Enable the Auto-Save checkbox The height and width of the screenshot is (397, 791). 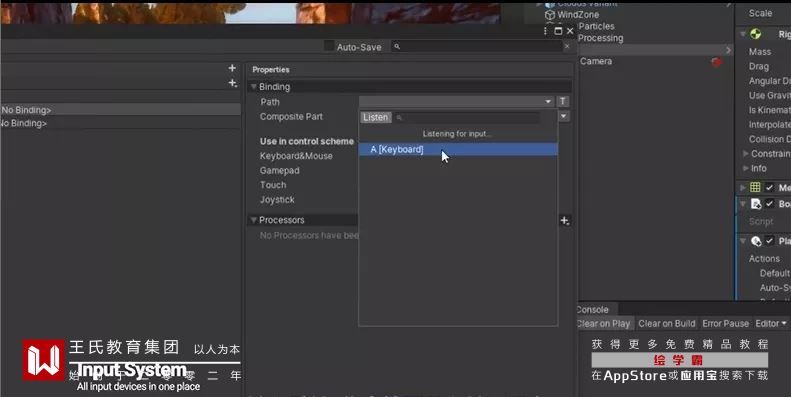point(329,46)
